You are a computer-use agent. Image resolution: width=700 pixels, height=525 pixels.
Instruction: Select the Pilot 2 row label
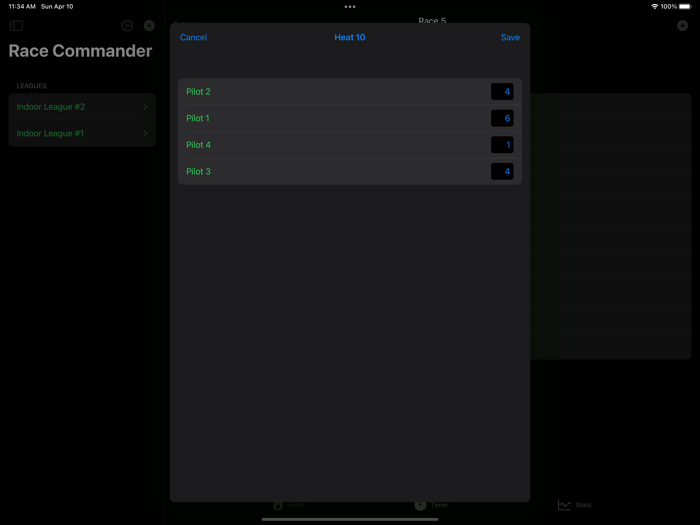point(198,92)
